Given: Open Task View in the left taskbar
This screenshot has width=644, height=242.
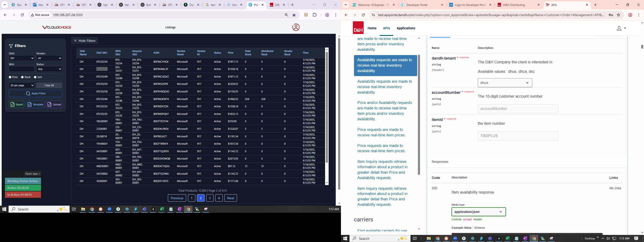Looking at the screenshot, I should 74,209.
